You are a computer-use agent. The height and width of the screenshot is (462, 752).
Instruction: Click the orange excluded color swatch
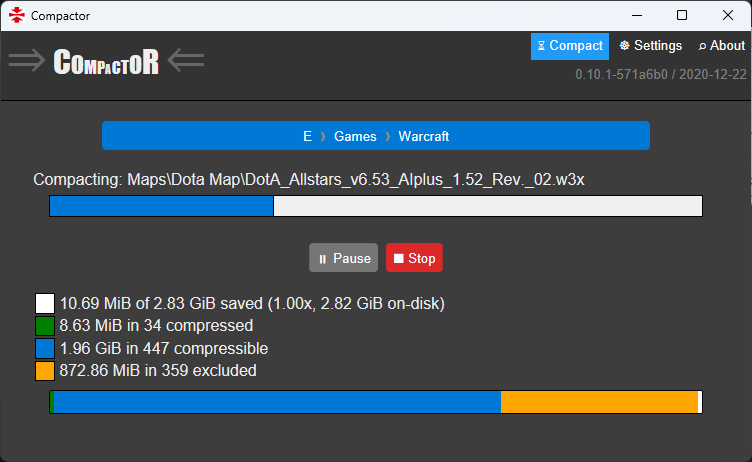coord(45,371)
